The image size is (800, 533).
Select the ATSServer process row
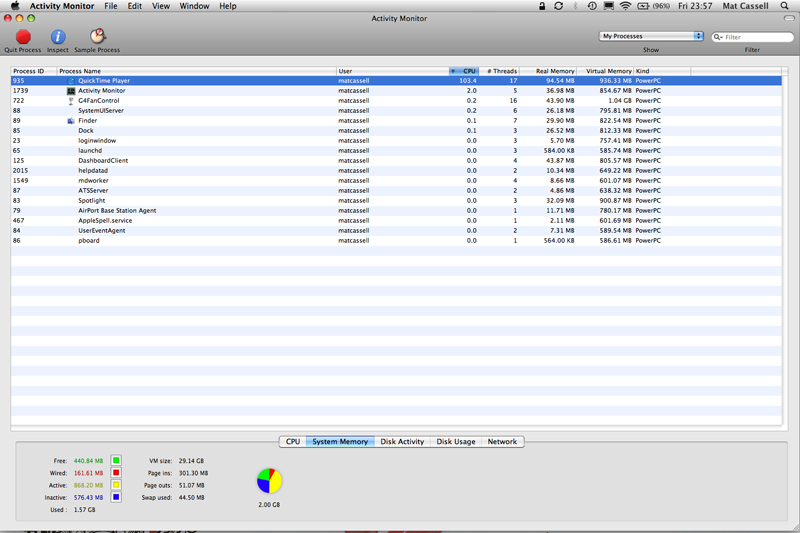coord(396,191)
